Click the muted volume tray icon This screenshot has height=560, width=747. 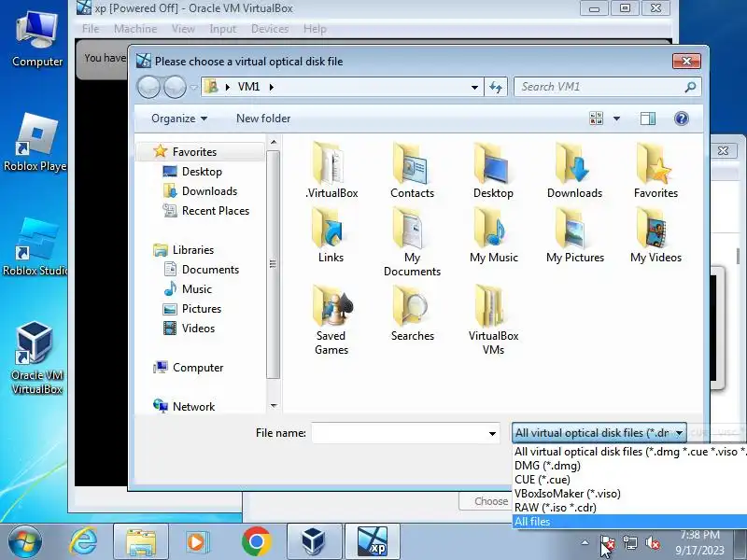pos(652,542)
